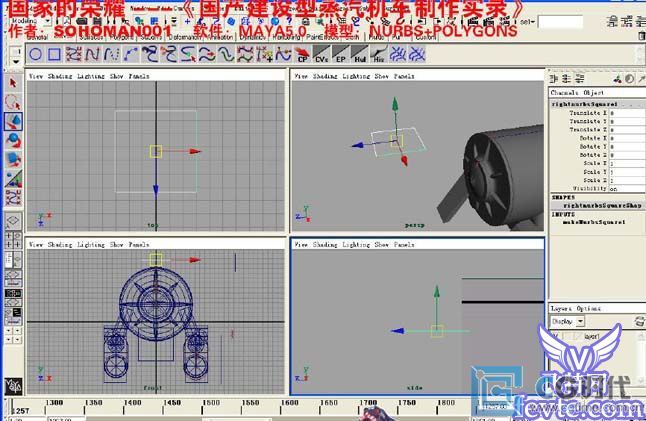
Task: Select the NURBS Square shelf icon
Action: click(54, 54)
